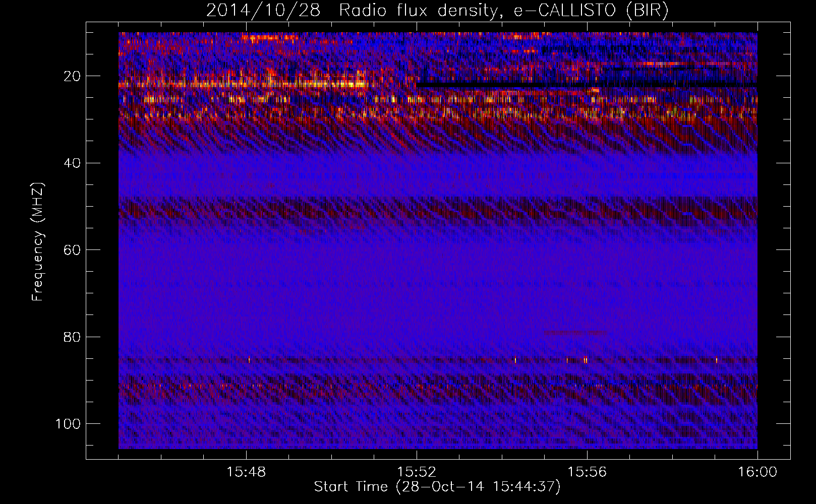Click the 'Frequency (MHZ)' axis label
This screenshot has height=504, width=816.
38,241
